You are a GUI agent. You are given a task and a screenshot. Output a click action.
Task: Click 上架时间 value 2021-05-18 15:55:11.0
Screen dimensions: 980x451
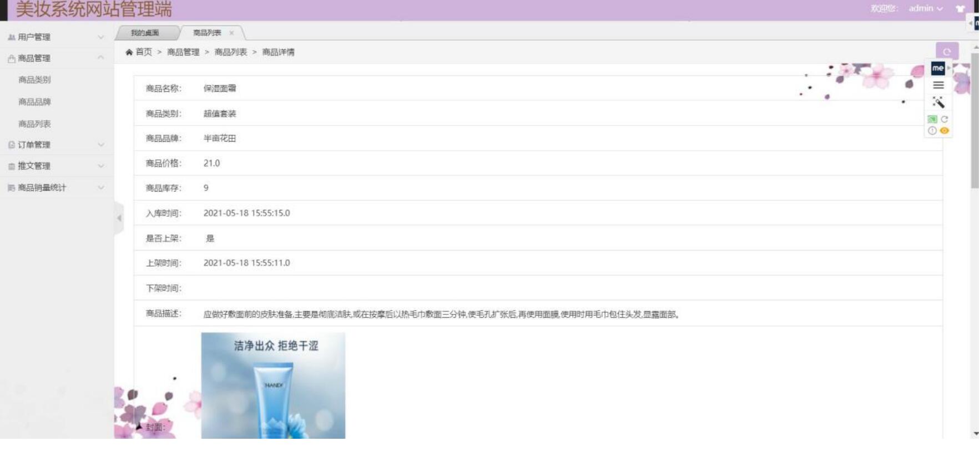[x=246, y=263]
